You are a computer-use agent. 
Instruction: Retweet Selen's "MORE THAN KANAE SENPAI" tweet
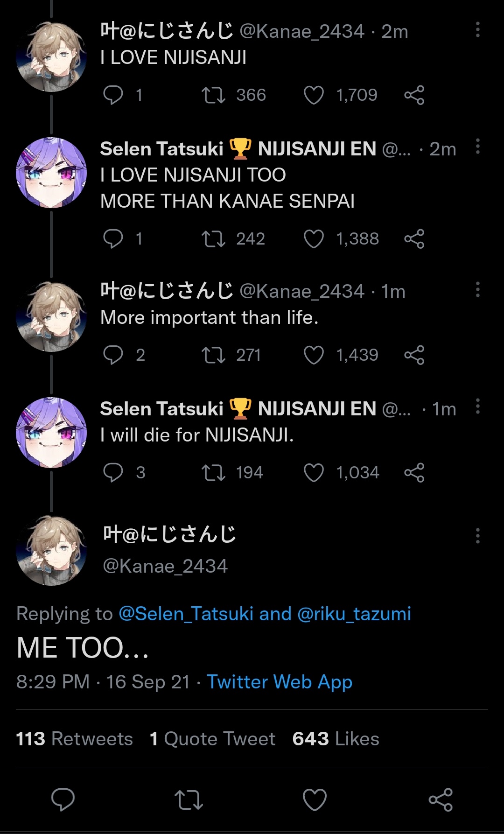click(213, 239)
